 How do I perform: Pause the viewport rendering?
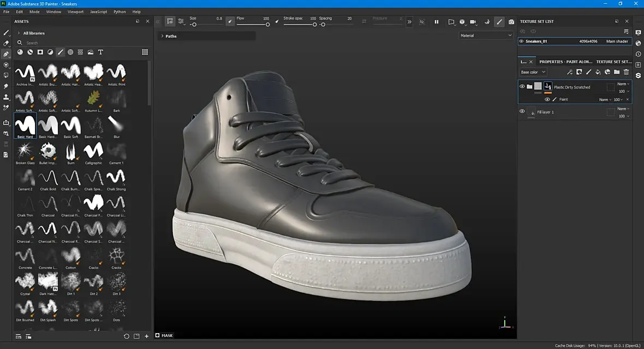tap(436, 22)
